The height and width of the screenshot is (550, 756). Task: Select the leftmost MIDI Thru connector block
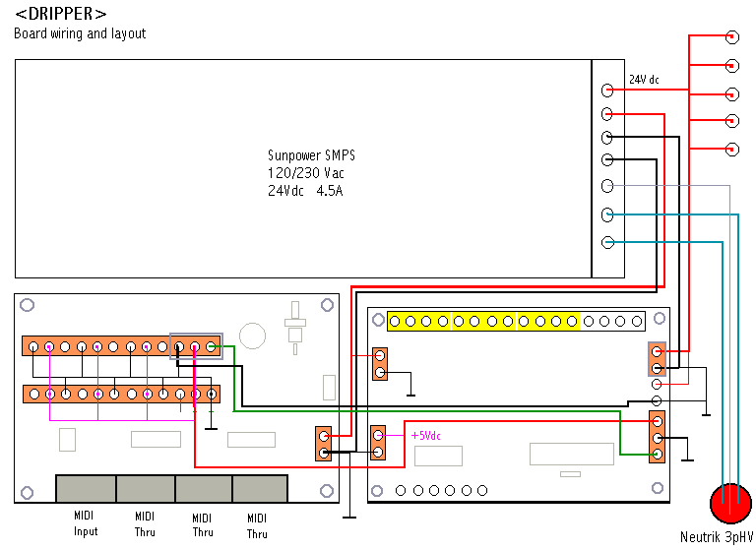pos(146,489)
